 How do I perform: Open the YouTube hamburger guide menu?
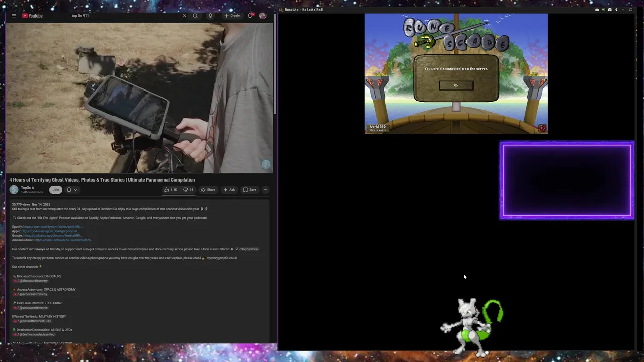coord(14,16)
